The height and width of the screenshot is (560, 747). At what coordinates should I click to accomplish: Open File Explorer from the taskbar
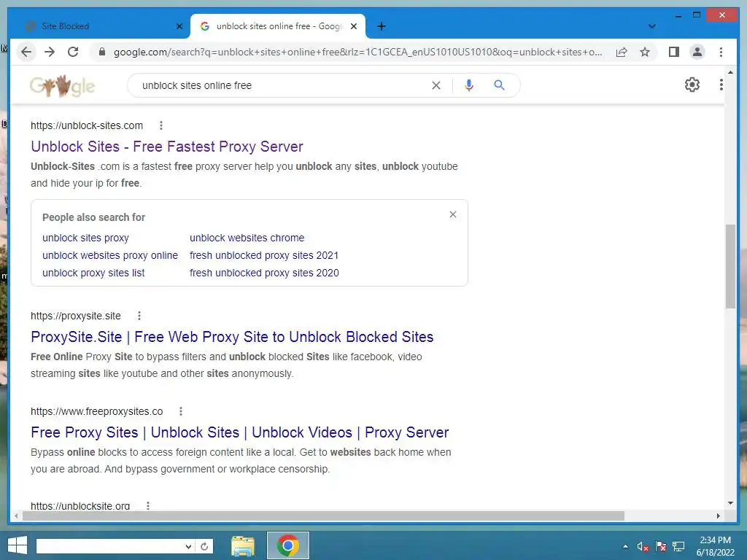(x=242, y=545)
